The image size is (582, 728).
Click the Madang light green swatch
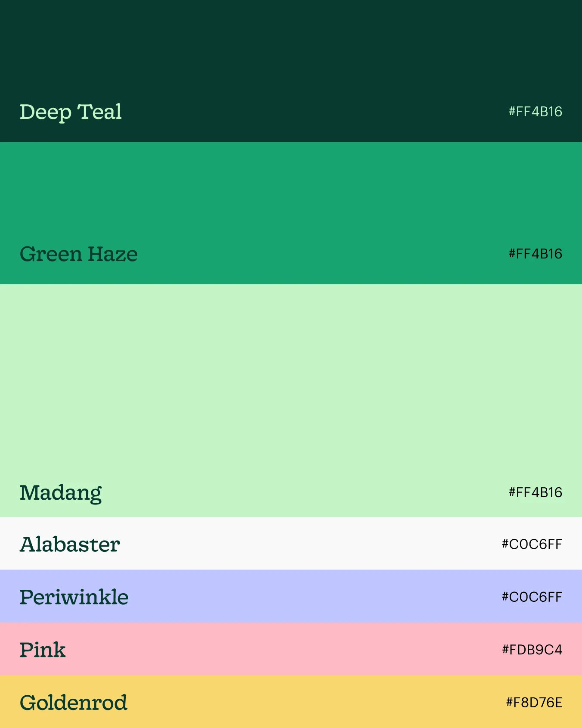click(291, 401)
